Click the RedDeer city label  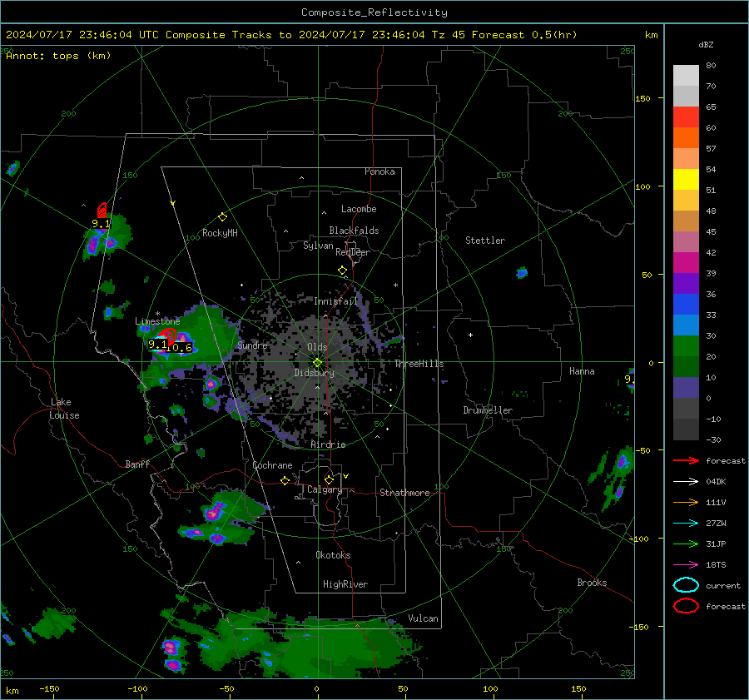353,252
